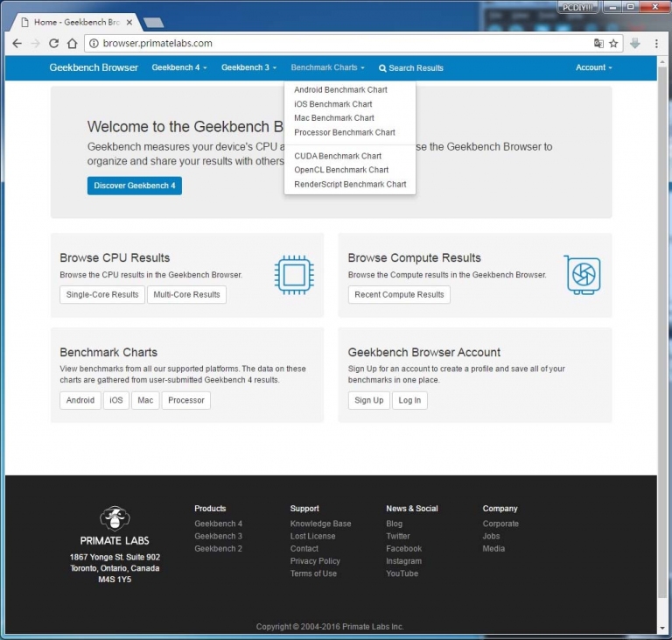The image size is (672, 640).
Task: Click the scrollbar up arrow
Action: click(662, 61)
